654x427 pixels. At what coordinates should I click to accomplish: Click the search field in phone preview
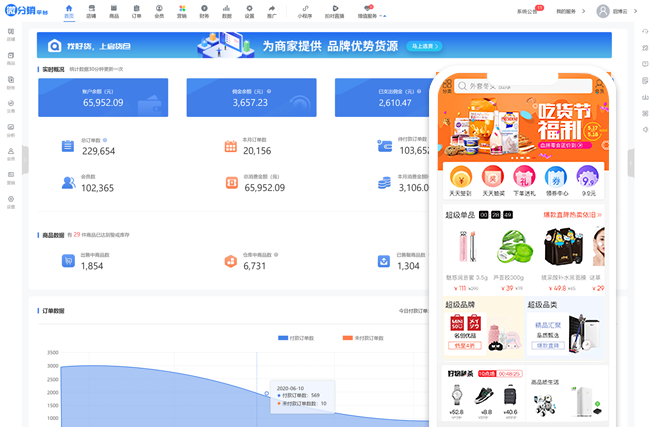click(520, 87)
